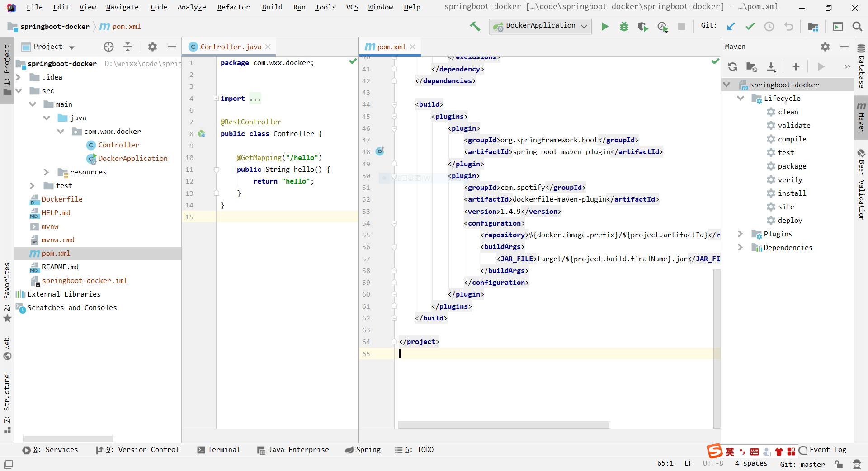
Task: Run DockerApplication with green play button
Action: (x=605, y=27)
